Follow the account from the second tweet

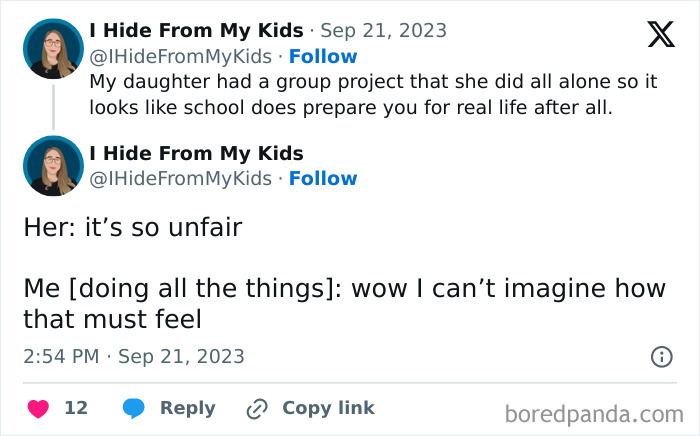322,178
